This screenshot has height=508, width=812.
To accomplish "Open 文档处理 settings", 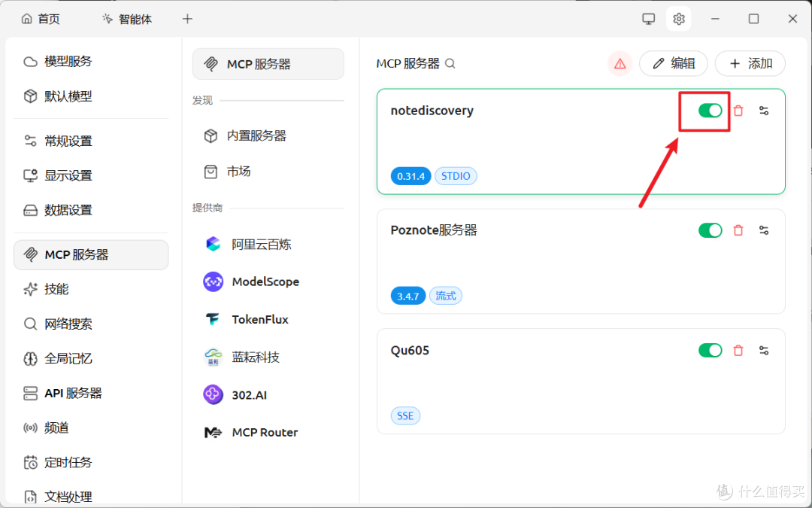I will click(x=91, y=497).
